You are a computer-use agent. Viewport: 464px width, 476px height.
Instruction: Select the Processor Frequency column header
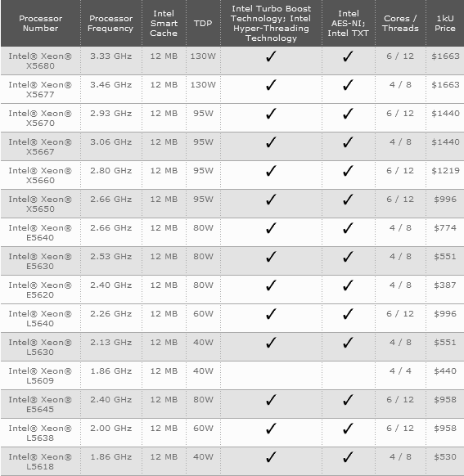110,24
